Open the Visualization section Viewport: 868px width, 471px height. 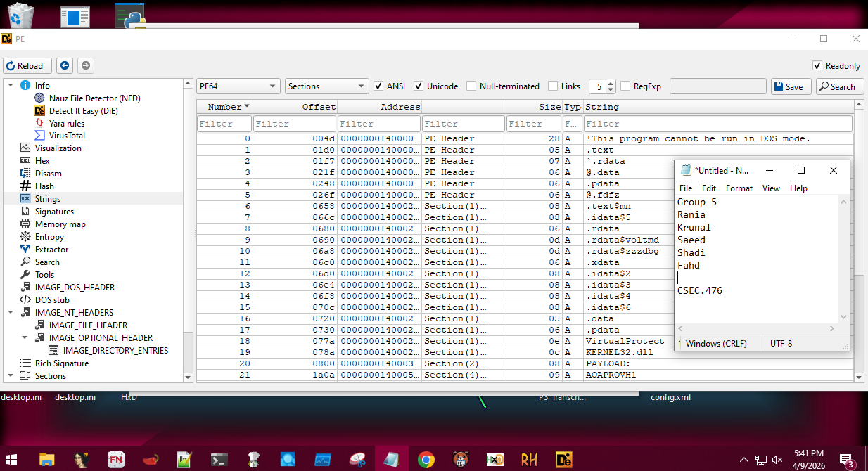pos(58,148)
